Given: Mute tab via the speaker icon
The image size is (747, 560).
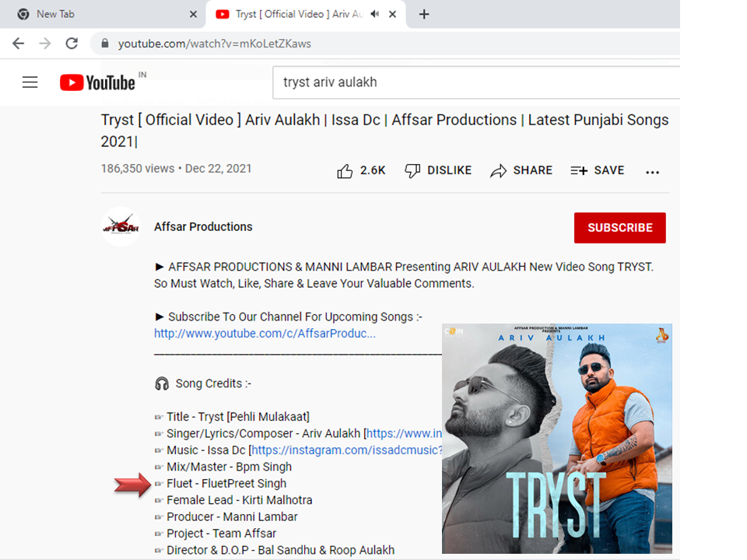Looking at the screenshot, I should [375, 14].
